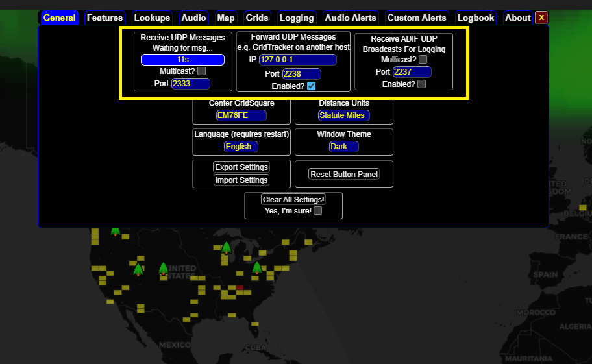Open the Audio Alerts tab
This screenshot has height=364, width=592.
[351, 18]
